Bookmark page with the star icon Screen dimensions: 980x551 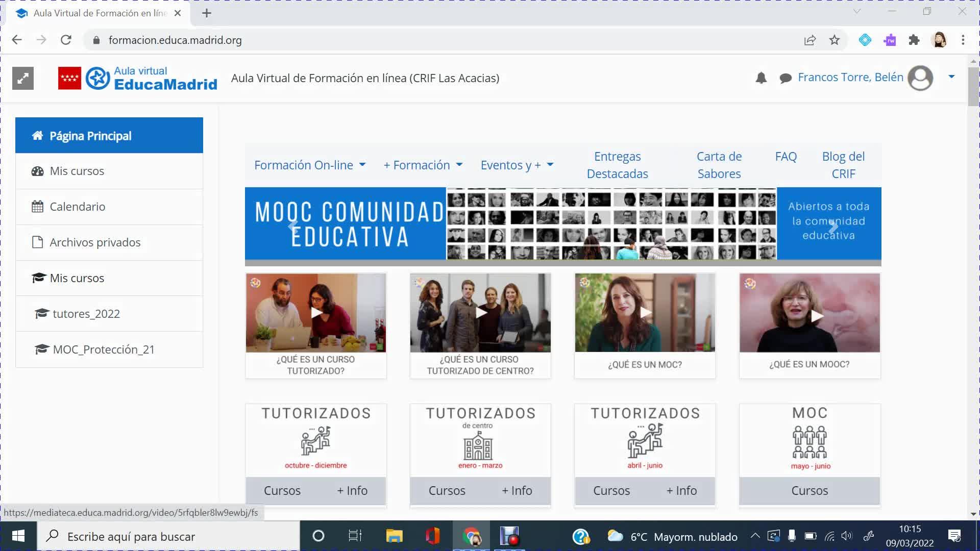835,40
